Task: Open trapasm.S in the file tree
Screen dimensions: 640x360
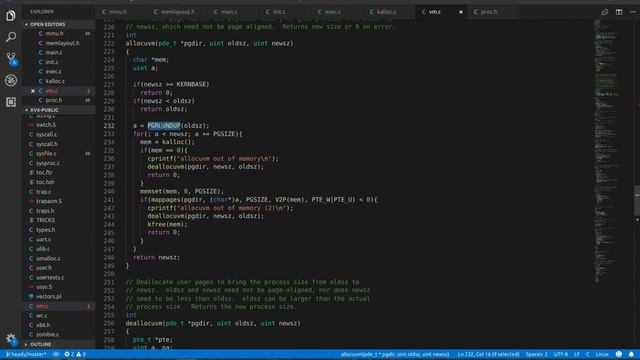Action: [x=59, y=201]
